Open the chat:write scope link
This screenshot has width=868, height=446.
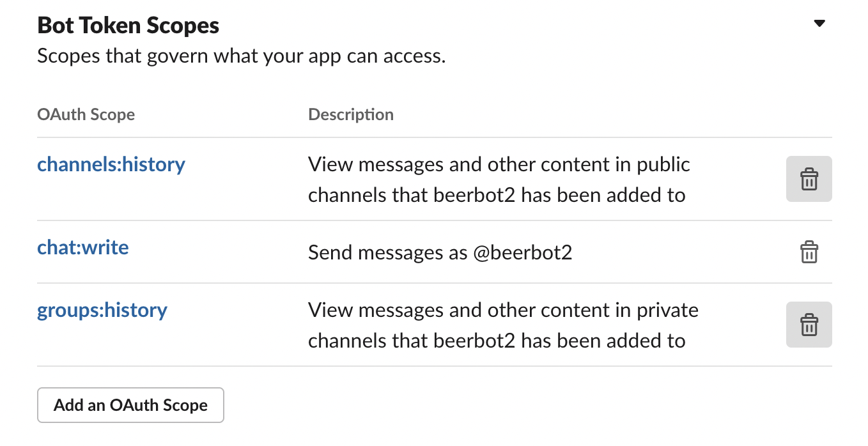pyautogui.click(x=83, y=247)
